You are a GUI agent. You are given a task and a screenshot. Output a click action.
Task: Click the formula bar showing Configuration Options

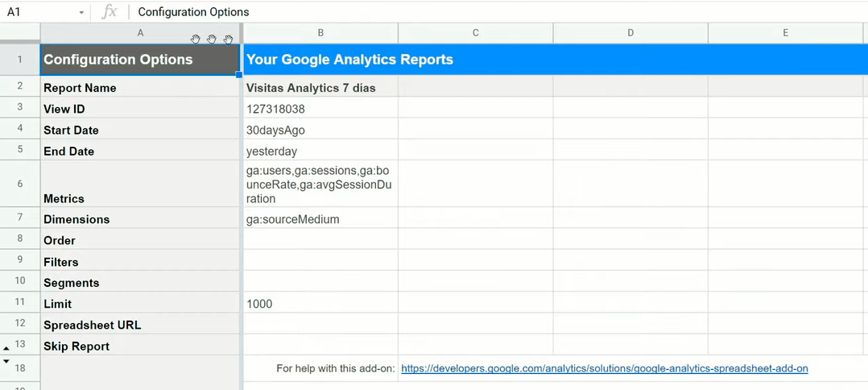coord(500,11)
